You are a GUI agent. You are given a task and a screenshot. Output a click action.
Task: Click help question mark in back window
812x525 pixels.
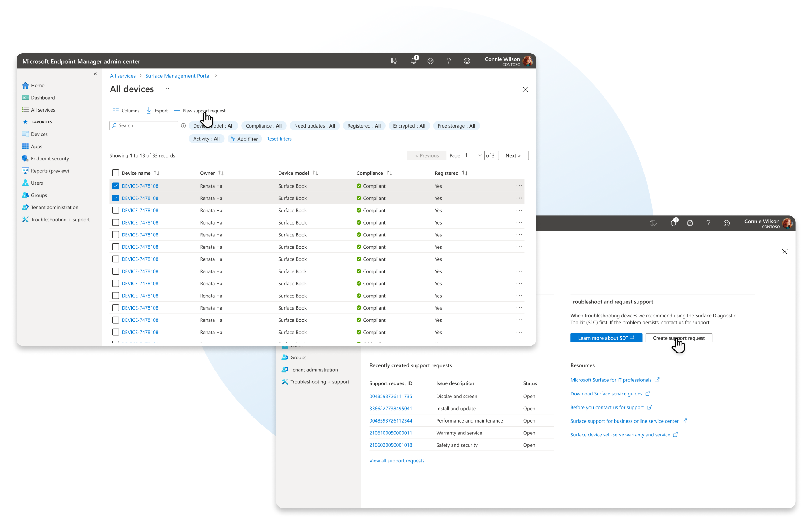pos(708,223)
